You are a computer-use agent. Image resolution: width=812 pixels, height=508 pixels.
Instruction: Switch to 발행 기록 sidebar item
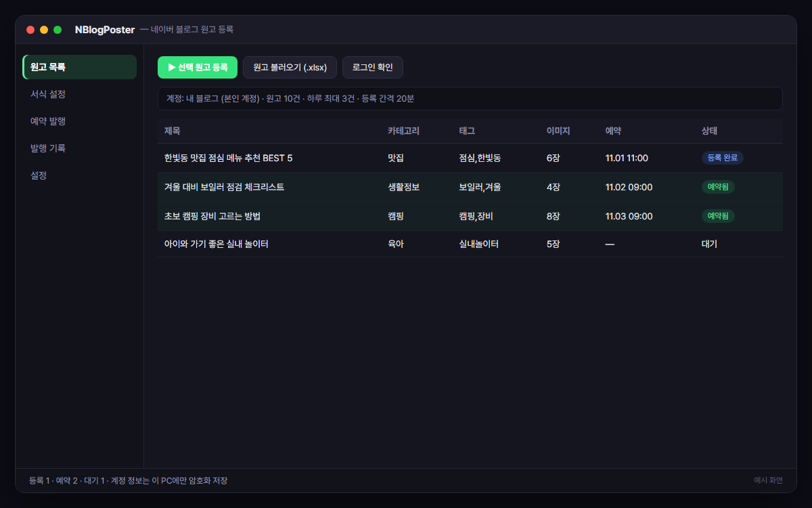click(x=80, y=148)
